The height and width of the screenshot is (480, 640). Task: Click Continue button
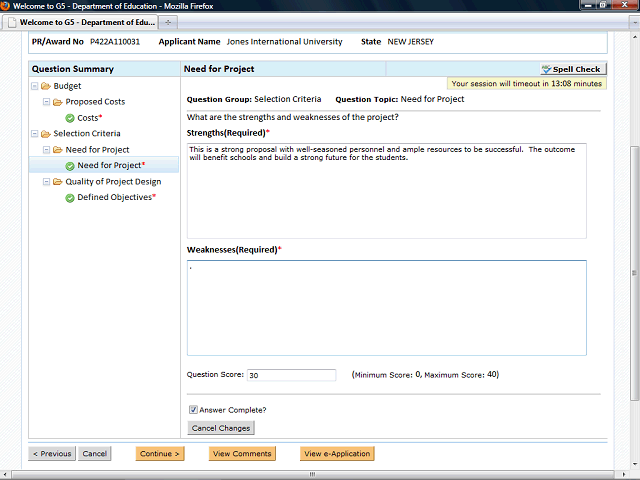click(x=160, y=453)
